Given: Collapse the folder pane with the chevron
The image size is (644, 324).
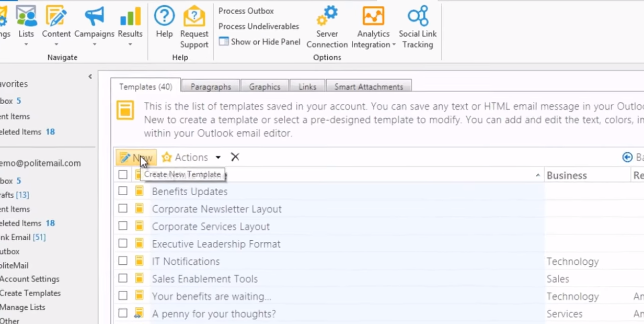Looking at the screenshot, I should tap(90, 76).
